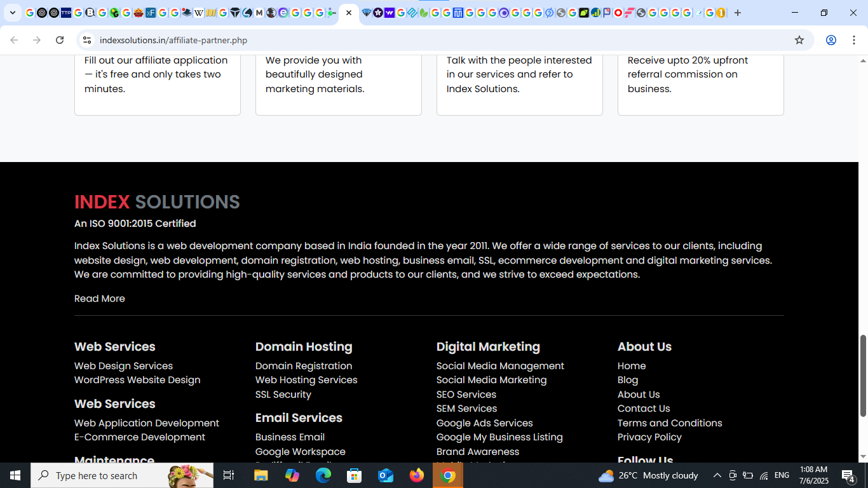The image size is (868, 488).
Task: Open SSL Security link
Action: (283, 395)
